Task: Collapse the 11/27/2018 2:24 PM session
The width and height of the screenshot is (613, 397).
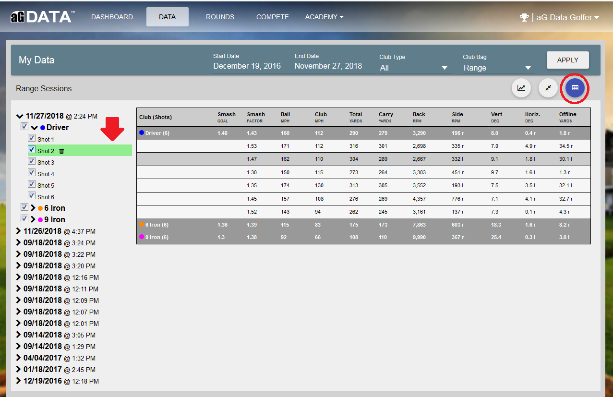Action: pos(20,116)
